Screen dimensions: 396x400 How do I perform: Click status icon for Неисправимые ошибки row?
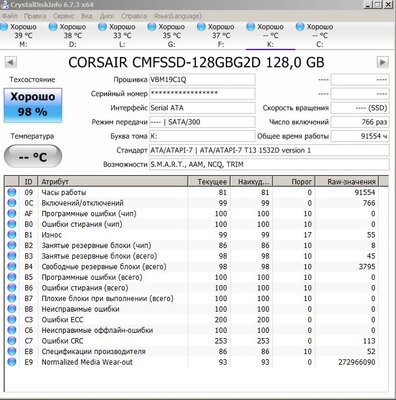pos(12,309)
